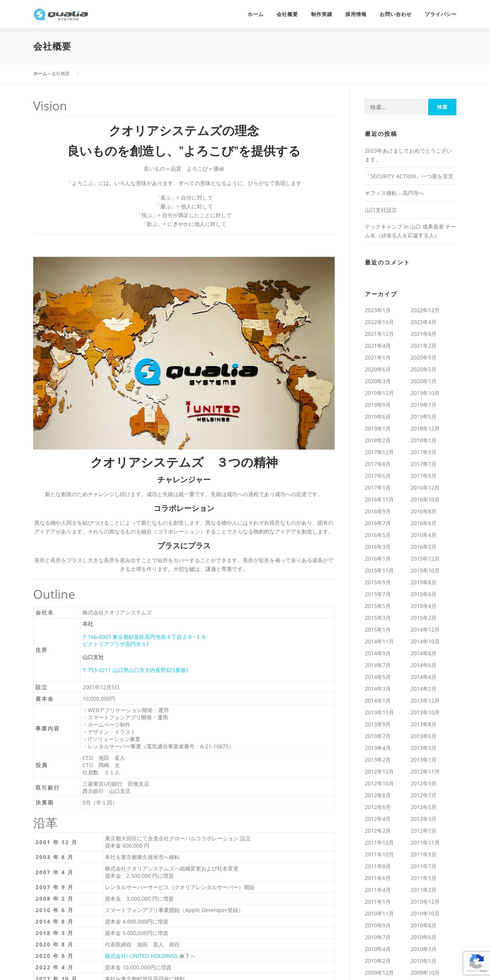Open the 2017年6月 archive
This screenshot has height=980, width=490.
pos(377,476)
